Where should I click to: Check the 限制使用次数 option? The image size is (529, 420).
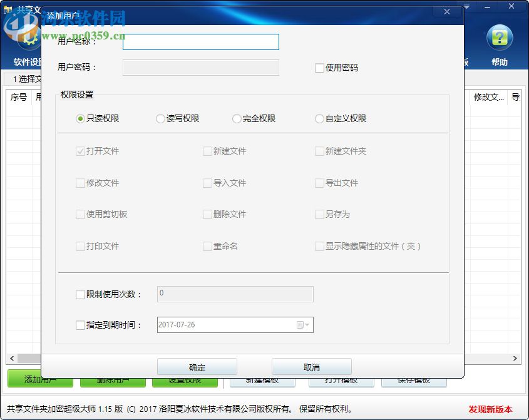click(80, 294)
